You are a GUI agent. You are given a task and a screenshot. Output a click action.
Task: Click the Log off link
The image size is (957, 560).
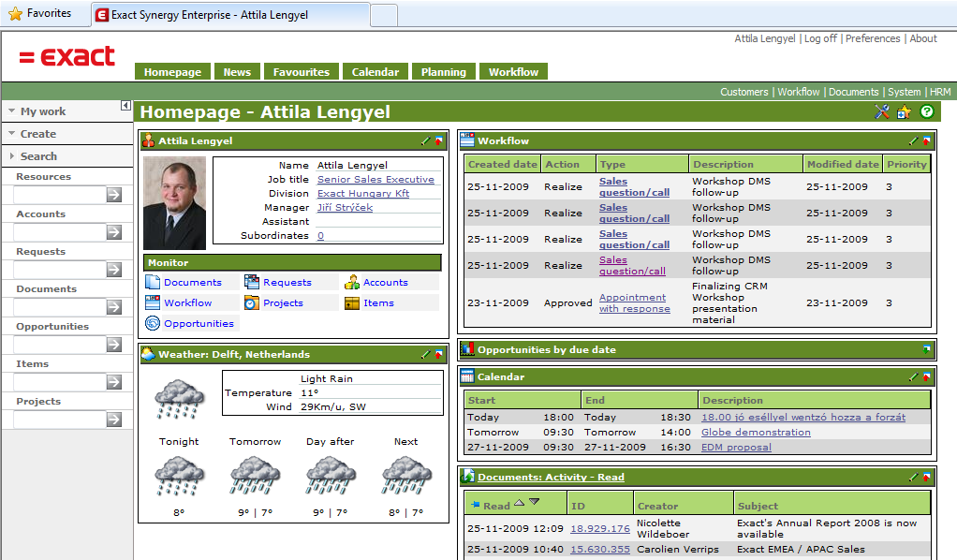pyautogui.click(x=820, y=38)
